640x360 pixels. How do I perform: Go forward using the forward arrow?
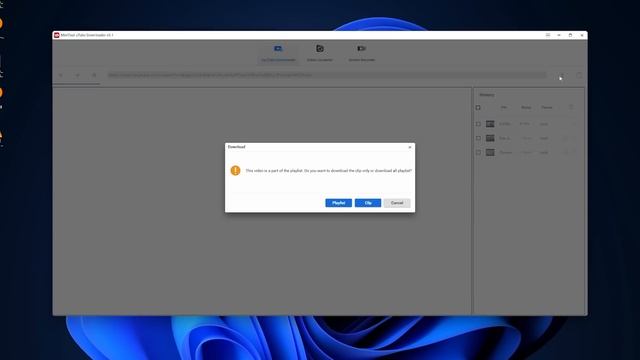(x=78, y=75)
